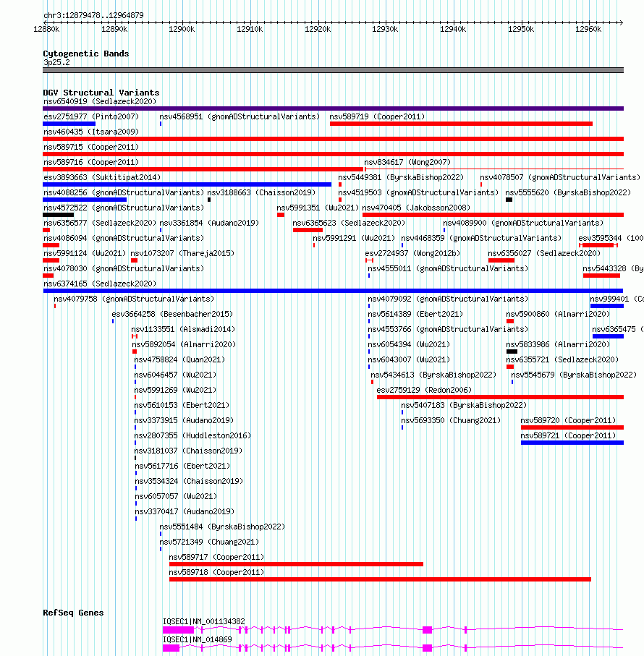The image size is (644, 656).
Task: Click the esv3595344 variant label
Action: click(x=611, y=238)
